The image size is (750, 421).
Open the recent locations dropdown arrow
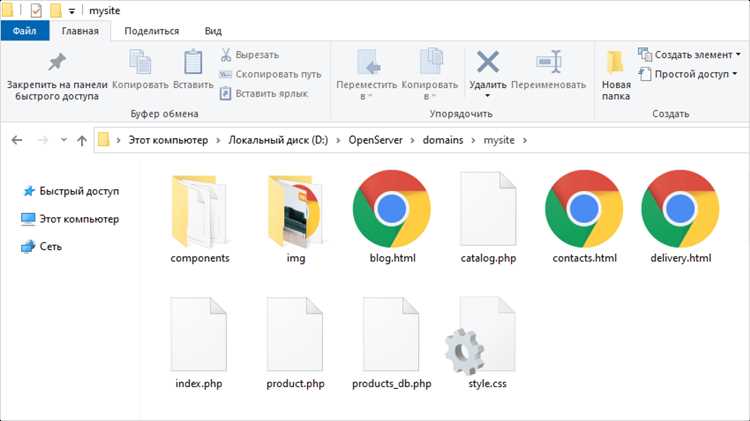pos(64,140)
